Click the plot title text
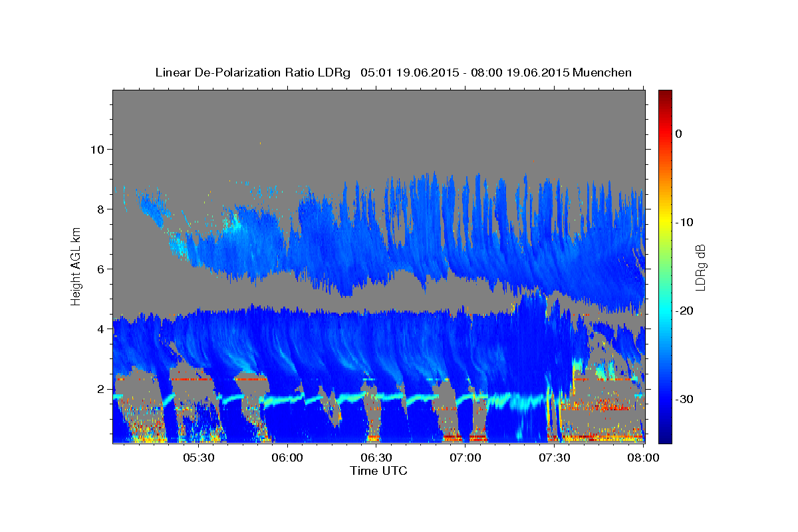 coord(393,72)
